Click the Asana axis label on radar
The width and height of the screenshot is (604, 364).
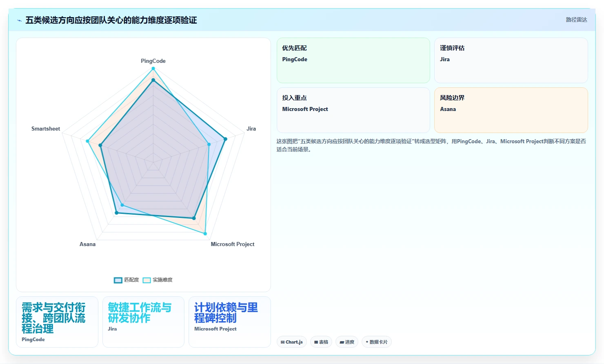point(87,244)
